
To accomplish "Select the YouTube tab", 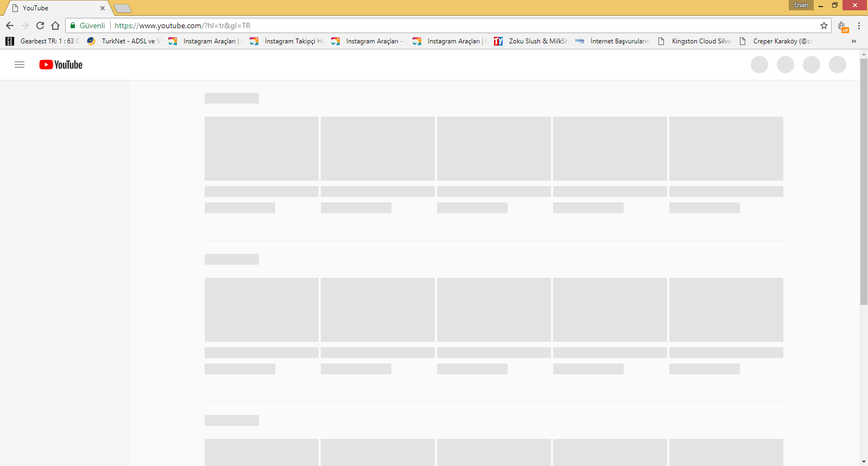I will [x=58, y=8].
